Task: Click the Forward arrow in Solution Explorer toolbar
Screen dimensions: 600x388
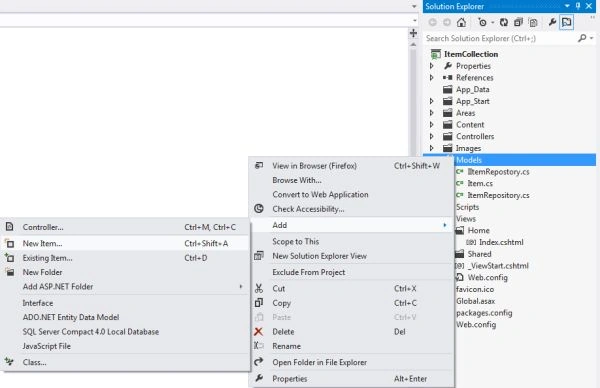Action: pos(447,23)
